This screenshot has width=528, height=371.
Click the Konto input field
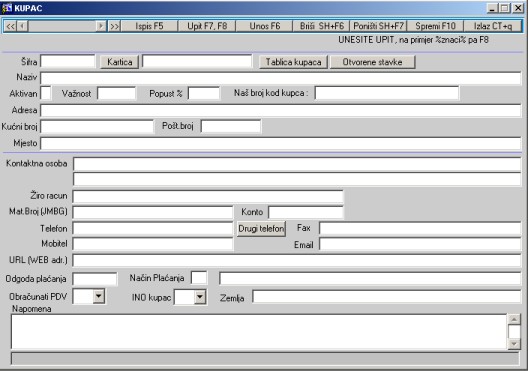tap(306, 212)
